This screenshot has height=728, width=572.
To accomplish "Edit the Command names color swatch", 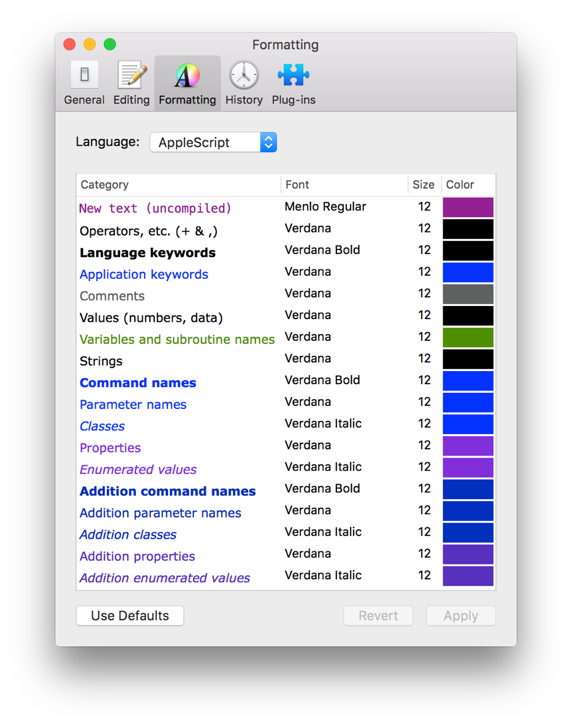I will (467, 381).
